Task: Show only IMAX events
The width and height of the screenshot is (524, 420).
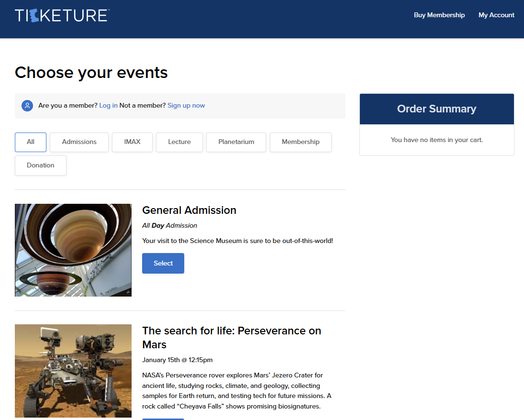Action: point(132,142)
